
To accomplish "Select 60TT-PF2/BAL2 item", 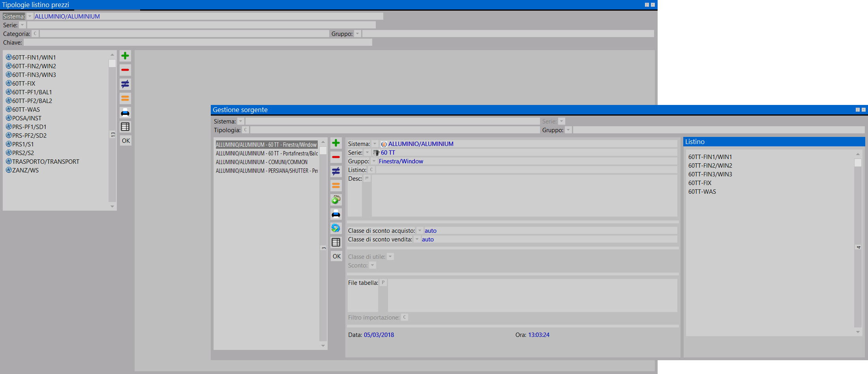I will tap(29, 101).
